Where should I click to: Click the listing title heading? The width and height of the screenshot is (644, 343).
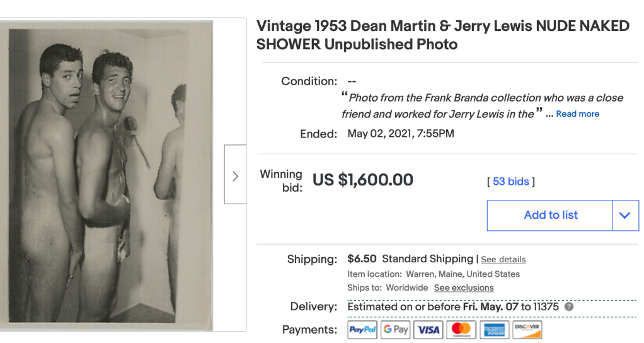pyautogui.click(x=442, y=35)
